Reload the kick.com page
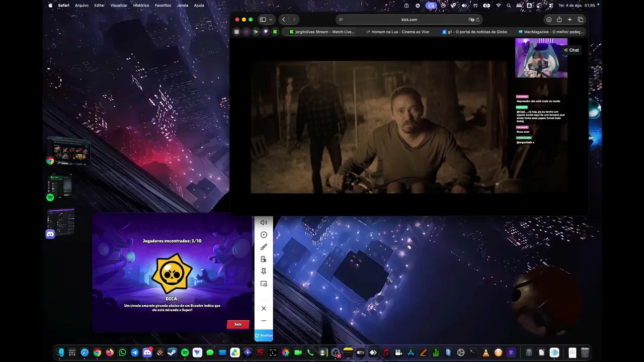 (477, 20)
